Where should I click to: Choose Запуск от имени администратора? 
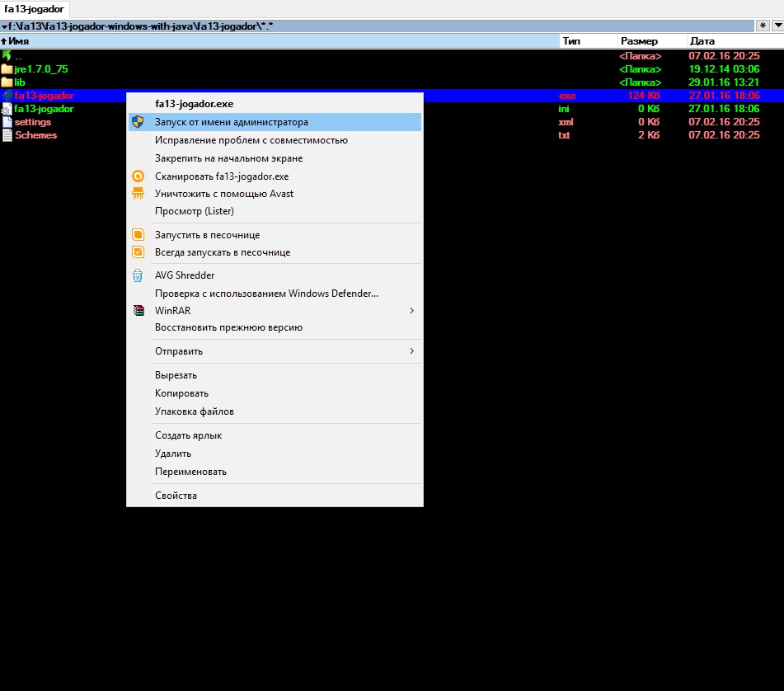pyautogui.click(x=275, y=122)
